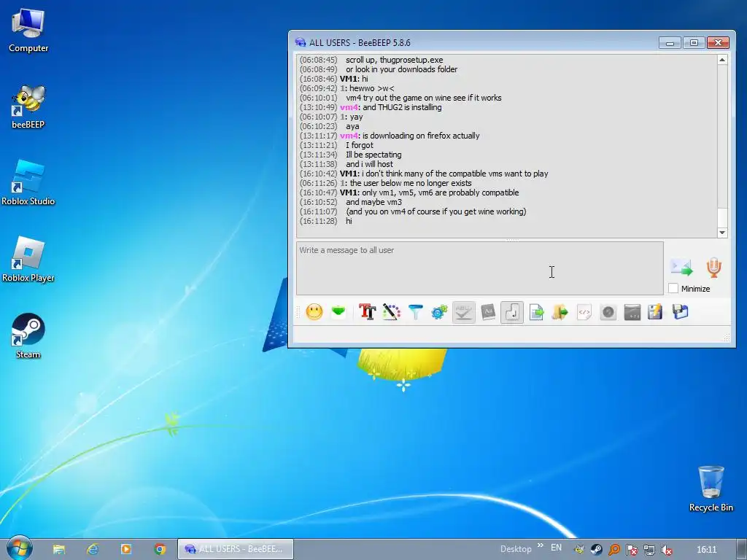Click the dark window screenshot toolbar icon
747x560 pixels.
point(632,312)
